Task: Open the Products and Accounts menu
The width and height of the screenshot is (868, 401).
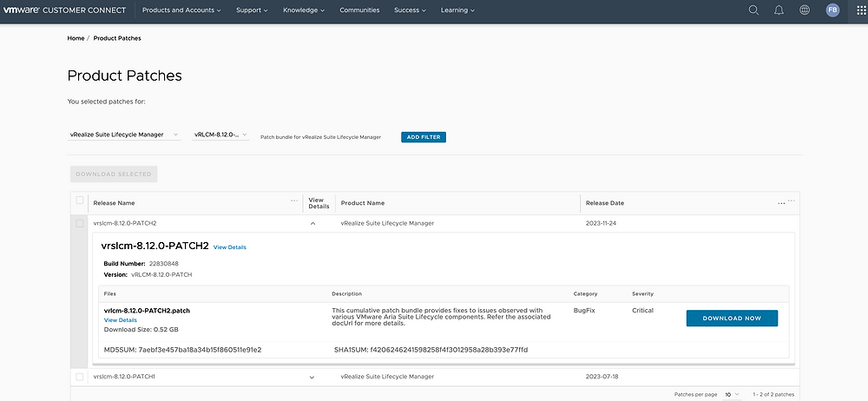Action: point(181,10)
